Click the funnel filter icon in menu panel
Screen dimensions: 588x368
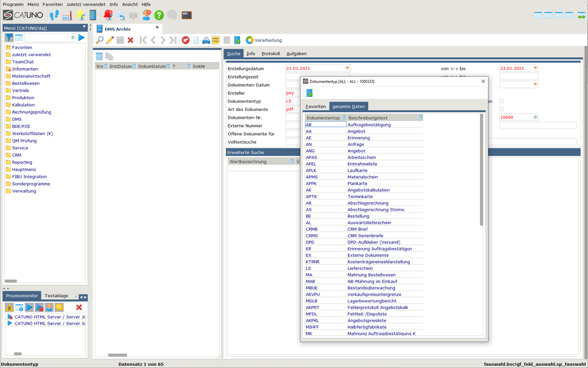tap(9, 38)
